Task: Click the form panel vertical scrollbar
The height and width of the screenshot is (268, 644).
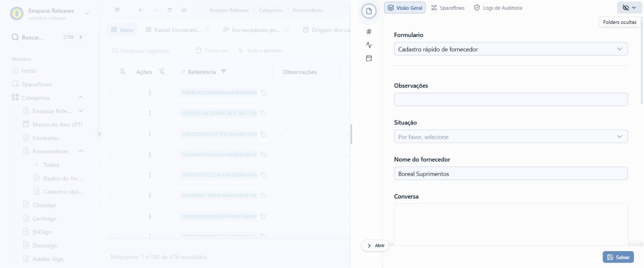Action: [642, 62]
